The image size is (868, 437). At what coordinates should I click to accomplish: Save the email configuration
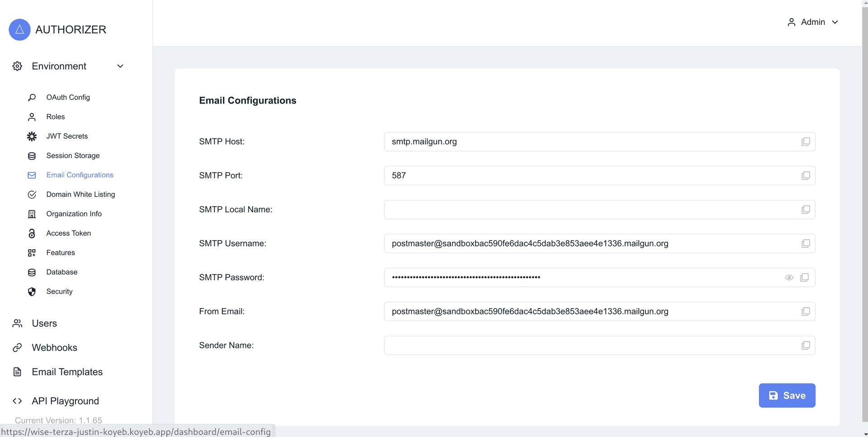tap(787, 395)
